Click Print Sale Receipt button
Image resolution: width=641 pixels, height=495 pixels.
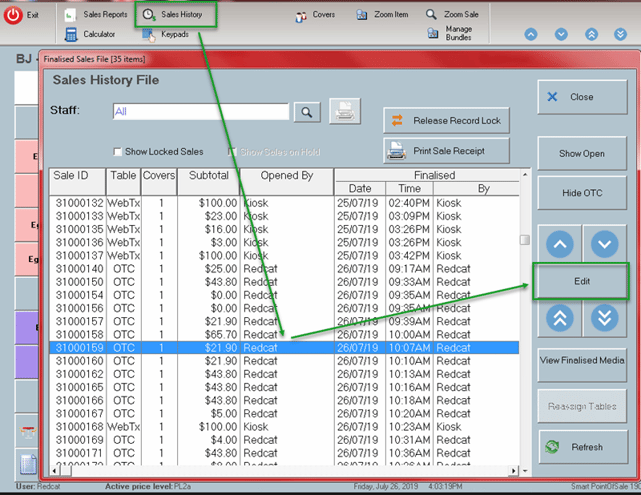tap(446, 151)
